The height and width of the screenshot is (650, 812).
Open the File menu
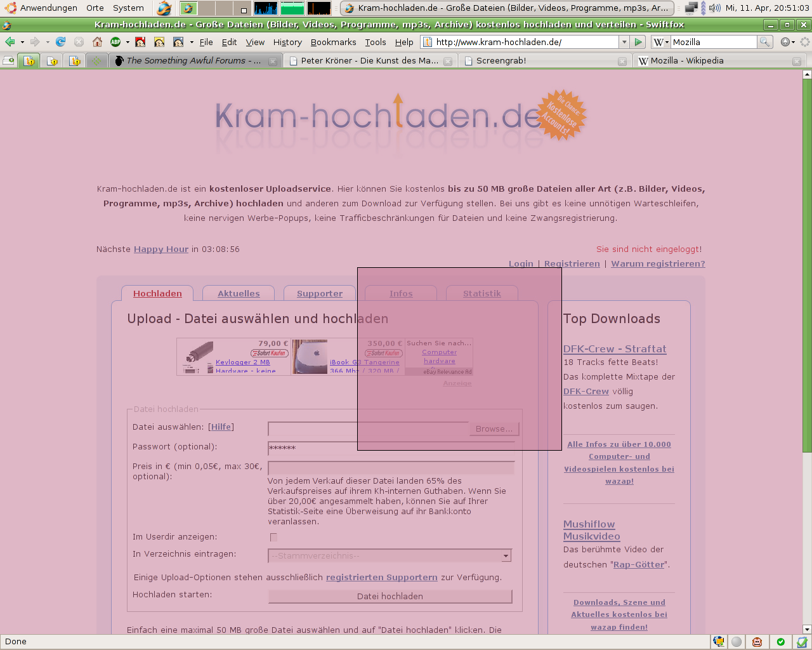pos(206,42)
